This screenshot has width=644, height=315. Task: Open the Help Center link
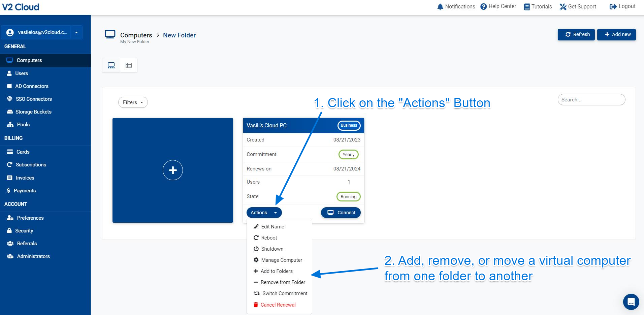point(498,6)
